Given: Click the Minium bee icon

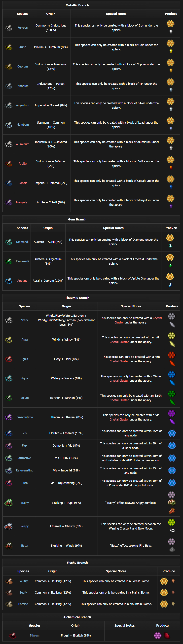Looking at the screenshot, I should (12, 635).
